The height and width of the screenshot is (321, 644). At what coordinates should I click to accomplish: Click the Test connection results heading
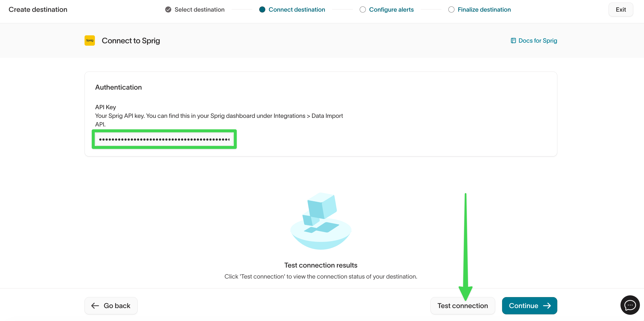point(321,265)
